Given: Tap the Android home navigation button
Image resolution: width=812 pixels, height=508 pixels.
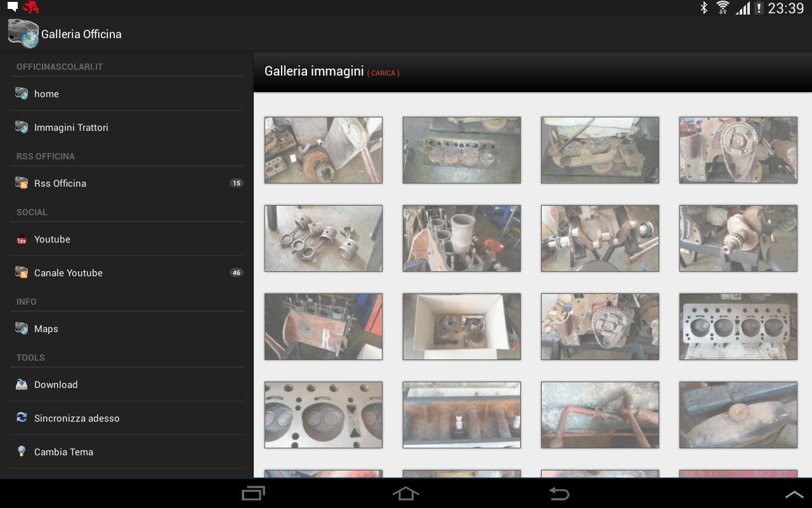Looking at the screenshot, I should (406, 493).
